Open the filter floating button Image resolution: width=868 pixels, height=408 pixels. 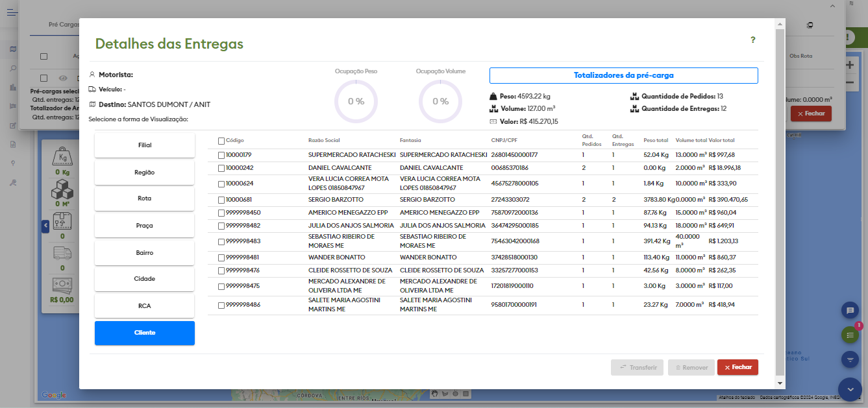coord(849,359)
